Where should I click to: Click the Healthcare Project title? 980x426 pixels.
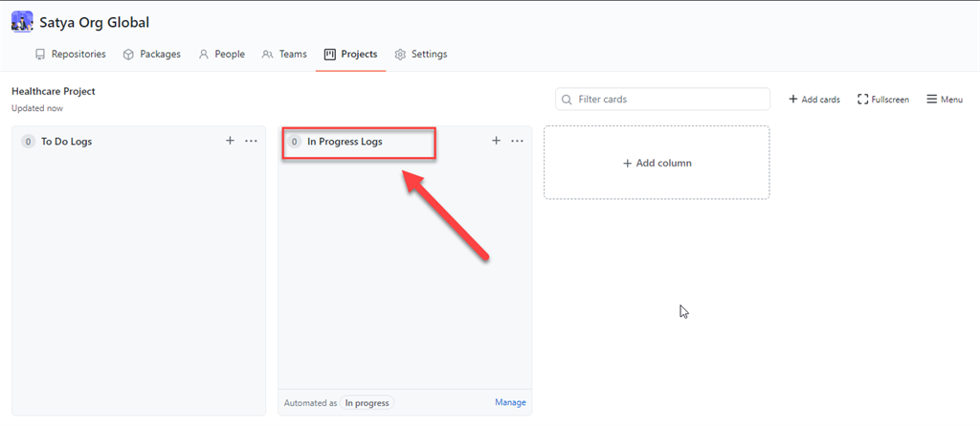54,91
